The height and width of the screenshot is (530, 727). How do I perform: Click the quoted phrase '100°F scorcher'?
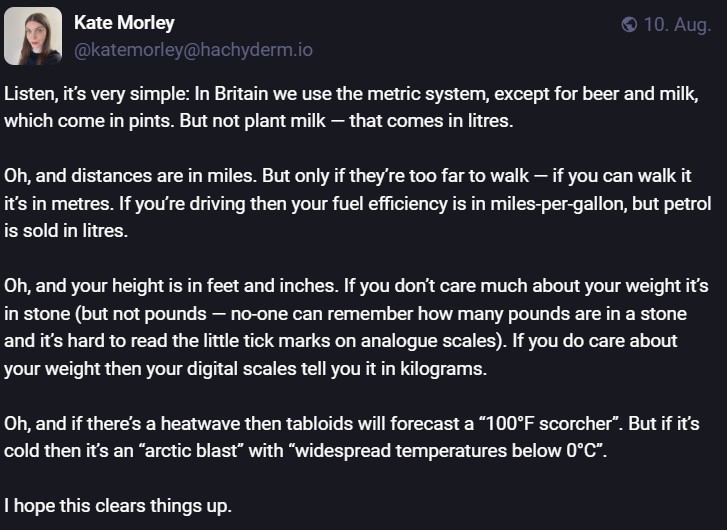click(549, 423)
